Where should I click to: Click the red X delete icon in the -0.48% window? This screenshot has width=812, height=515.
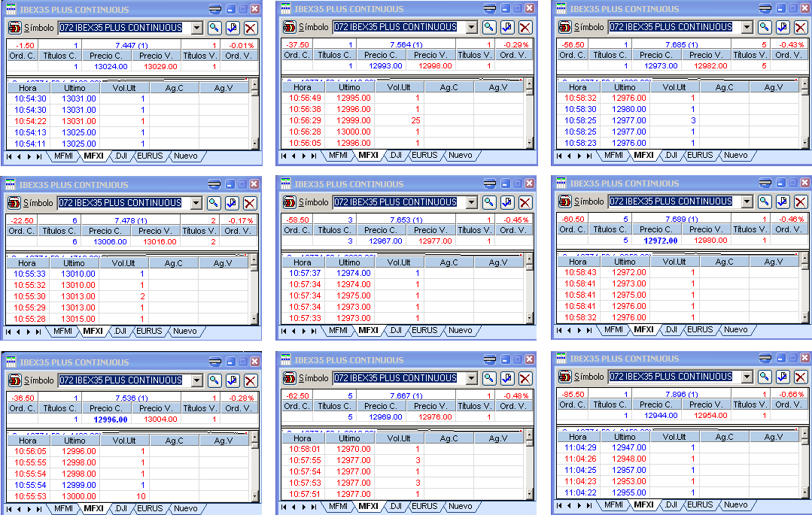[x=525, y=378]
